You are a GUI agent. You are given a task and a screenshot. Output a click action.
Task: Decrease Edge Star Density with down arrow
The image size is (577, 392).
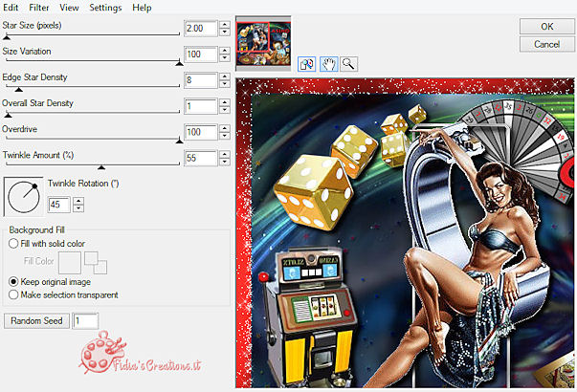pos(225,84)
